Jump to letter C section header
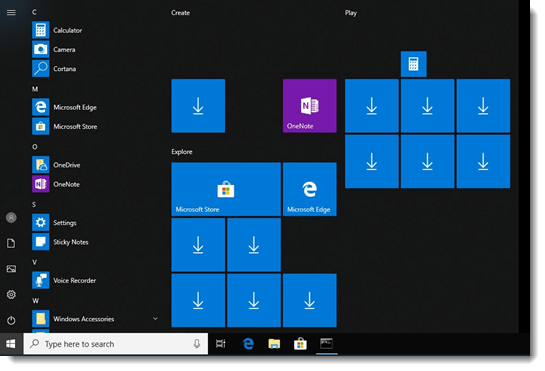The height and width of the screenshot is (371, 545). click(x=34, y=12)
